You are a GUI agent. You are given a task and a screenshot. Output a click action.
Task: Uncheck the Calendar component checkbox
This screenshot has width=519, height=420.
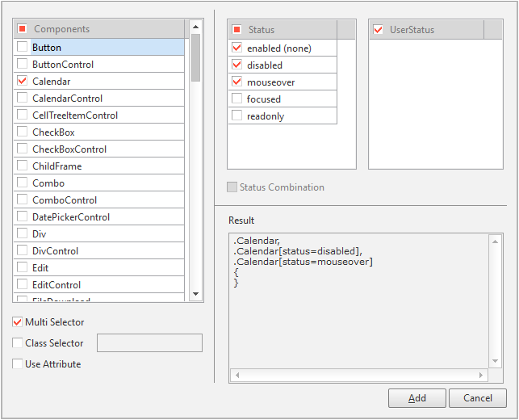point(22,82)
